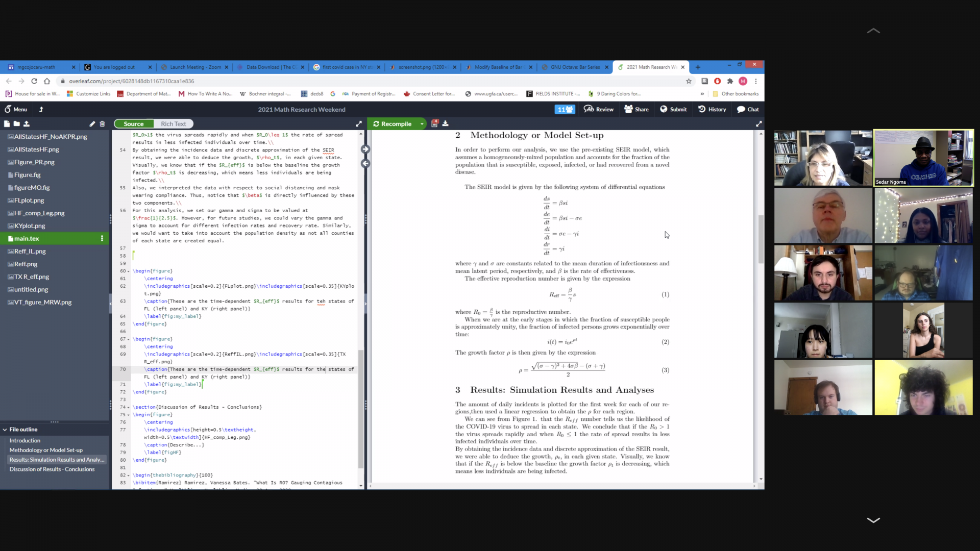Open the compile logs with warnings

(x=434, y=123)
